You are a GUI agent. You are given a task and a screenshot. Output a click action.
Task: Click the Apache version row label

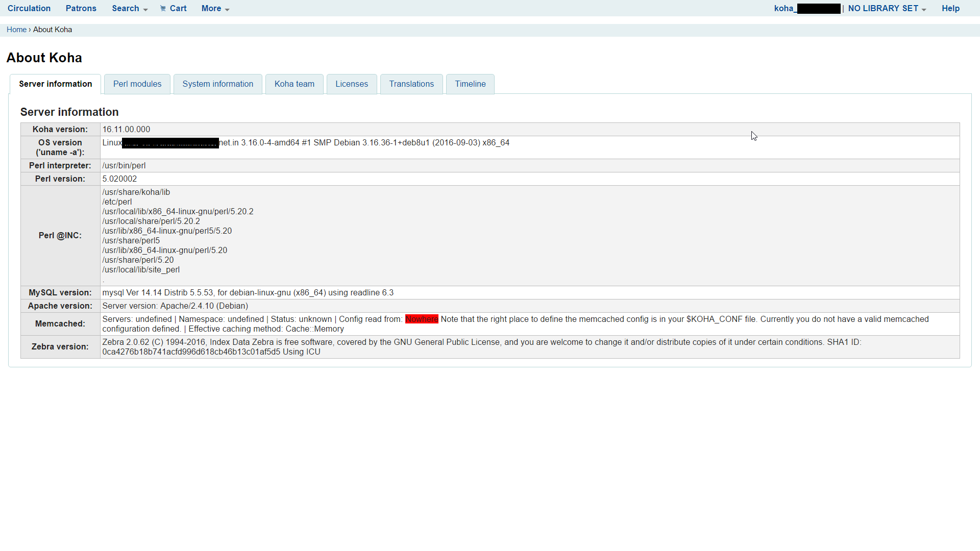tap(60, 306)
